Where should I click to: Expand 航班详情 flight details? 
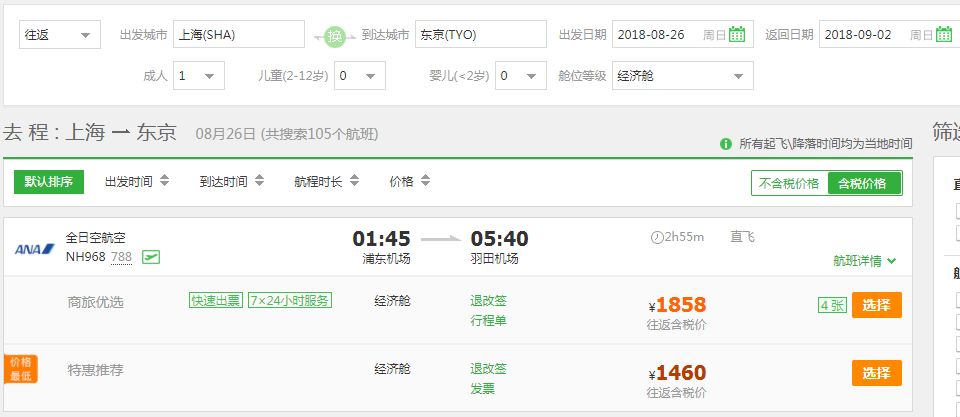click(x=864, y=261)
